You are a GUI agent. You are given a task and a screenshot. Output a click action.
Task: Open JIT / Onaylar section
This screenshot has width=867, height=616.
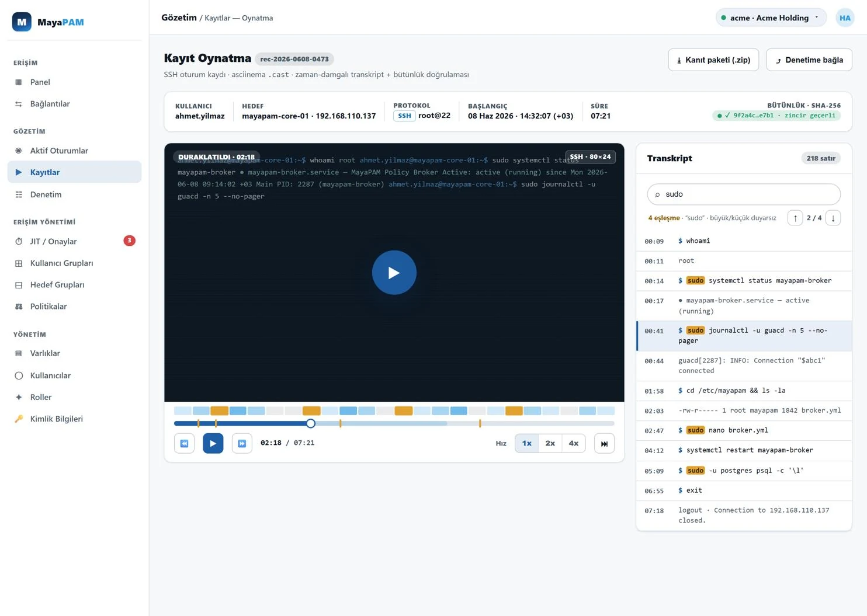pyautogui.click(x=74, y=241)
